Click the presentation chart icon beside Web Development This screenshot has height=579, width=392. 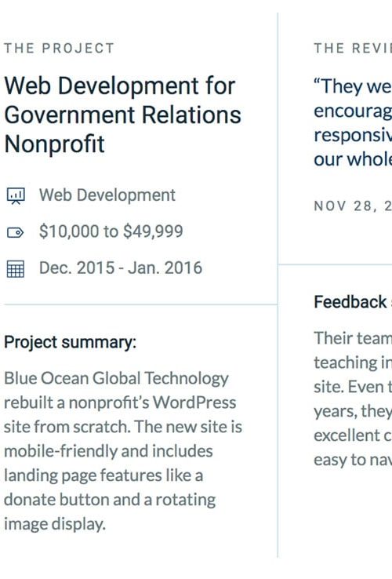16,196
